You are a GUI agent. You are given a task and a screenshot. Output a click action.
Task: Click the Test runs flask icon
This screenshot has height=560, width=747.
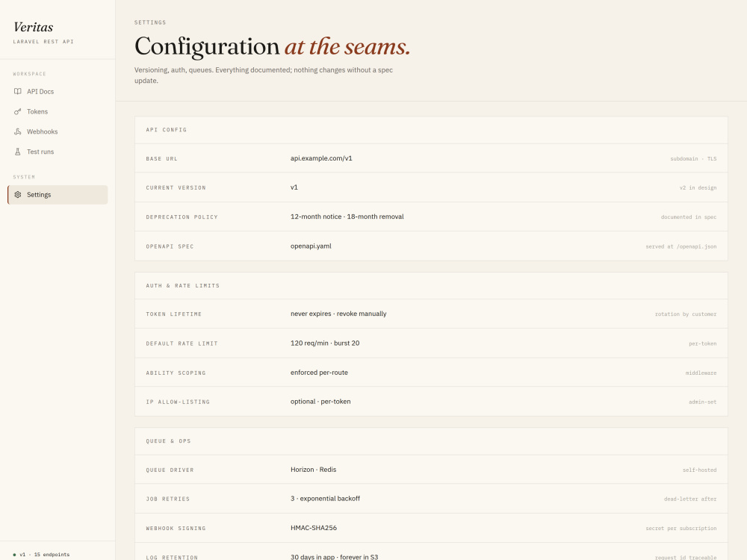[x=18, y=152]
